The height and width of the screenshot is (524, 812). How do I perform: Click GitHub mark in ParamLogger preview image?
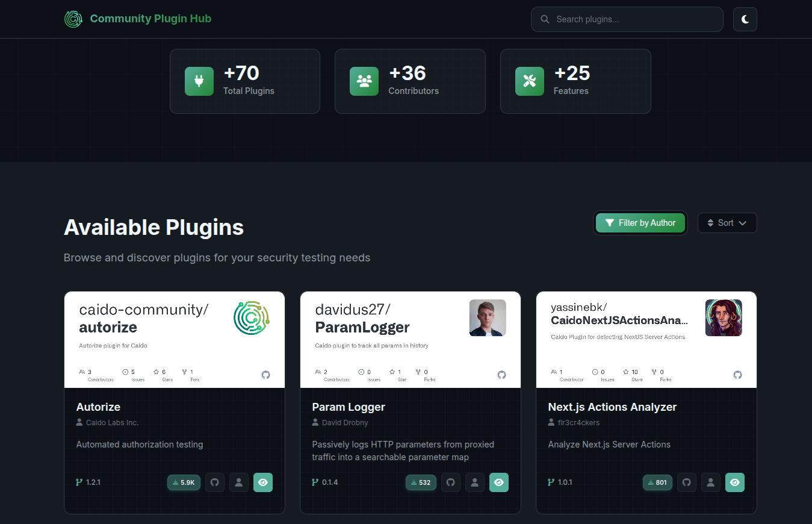(501, 375)
